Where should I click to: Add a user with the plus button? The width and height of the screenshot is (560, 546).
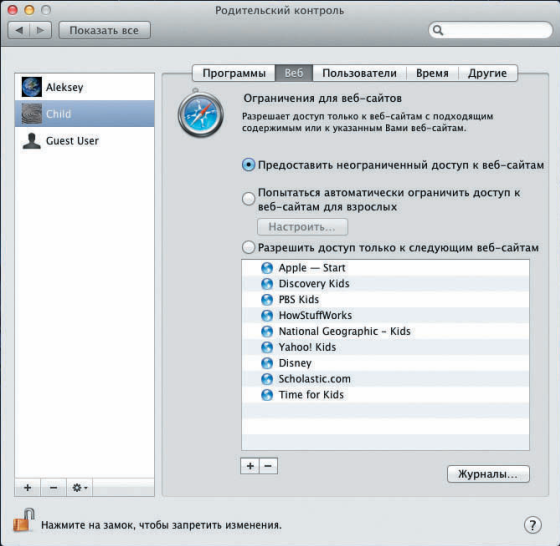point(28,487)
